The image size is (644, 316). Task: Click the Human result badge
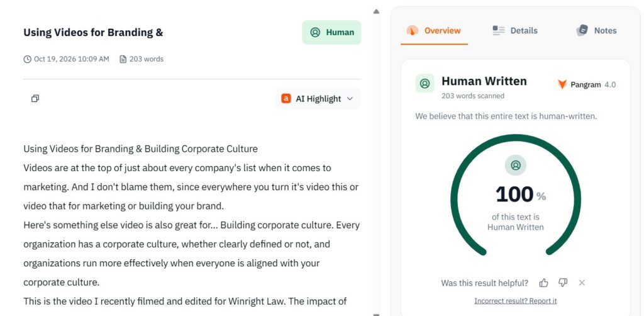[331, 33]
